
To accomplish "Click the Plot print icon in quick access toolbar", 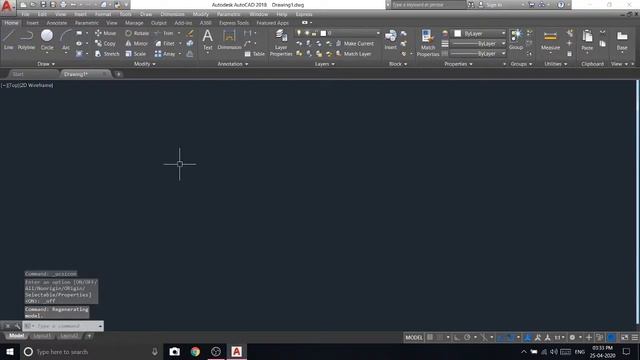I will (63, 4).
